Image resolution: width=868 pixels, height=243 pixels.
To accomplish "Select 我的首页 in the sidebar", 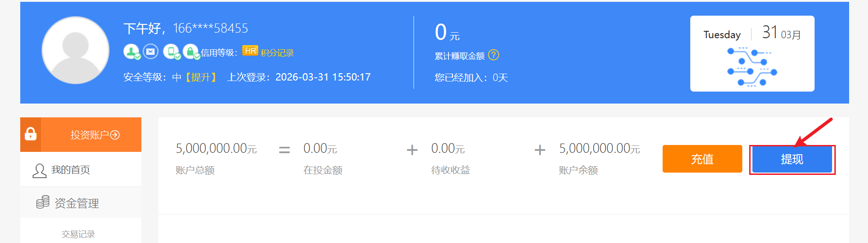I will (70, 170).
